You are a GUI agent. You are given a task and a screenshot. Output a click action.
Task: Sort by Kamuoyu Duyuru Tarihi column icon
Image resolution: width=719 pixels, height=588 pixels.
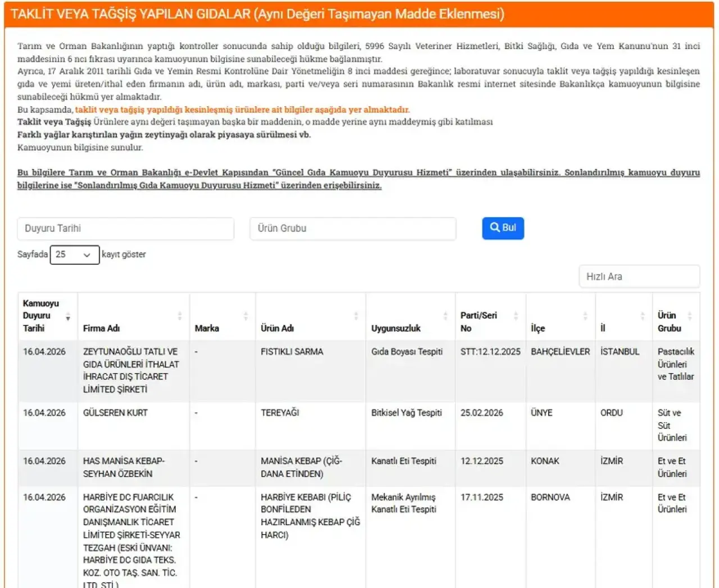[x=68, y=317]
